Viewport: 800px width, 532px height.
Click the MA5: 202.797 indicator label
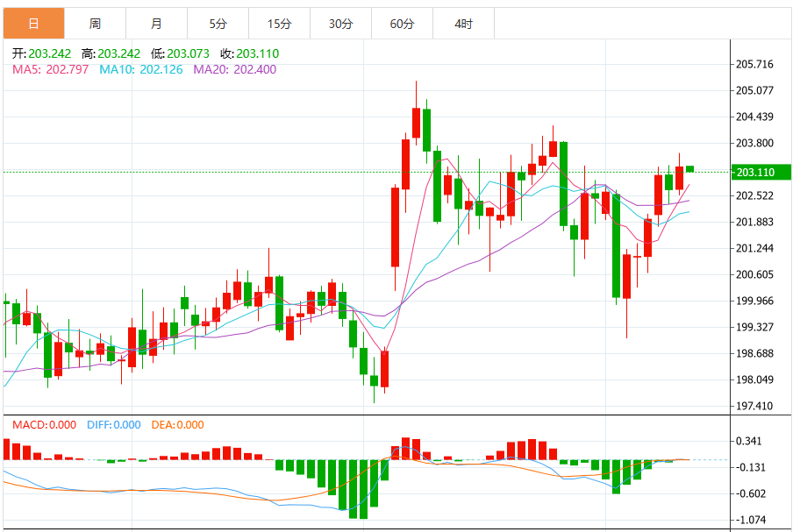point(51,69)
